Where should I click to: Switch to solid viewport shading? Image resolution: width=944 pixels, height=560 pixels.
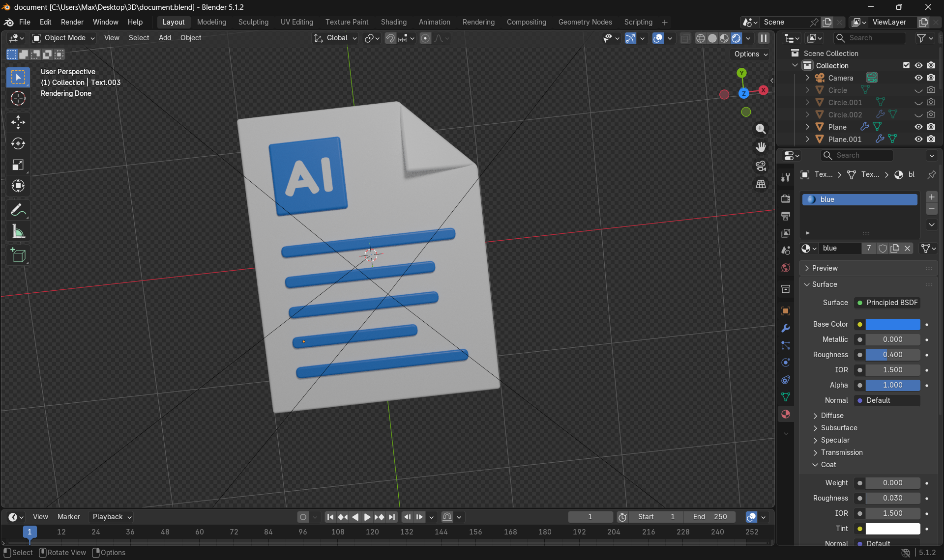(x=712, y=38)
